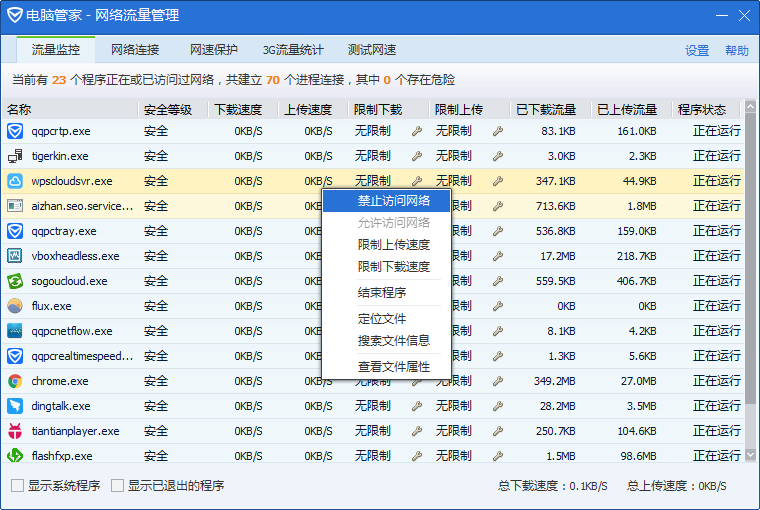
Task: Open the 设置 settings link
Action: 697,51
